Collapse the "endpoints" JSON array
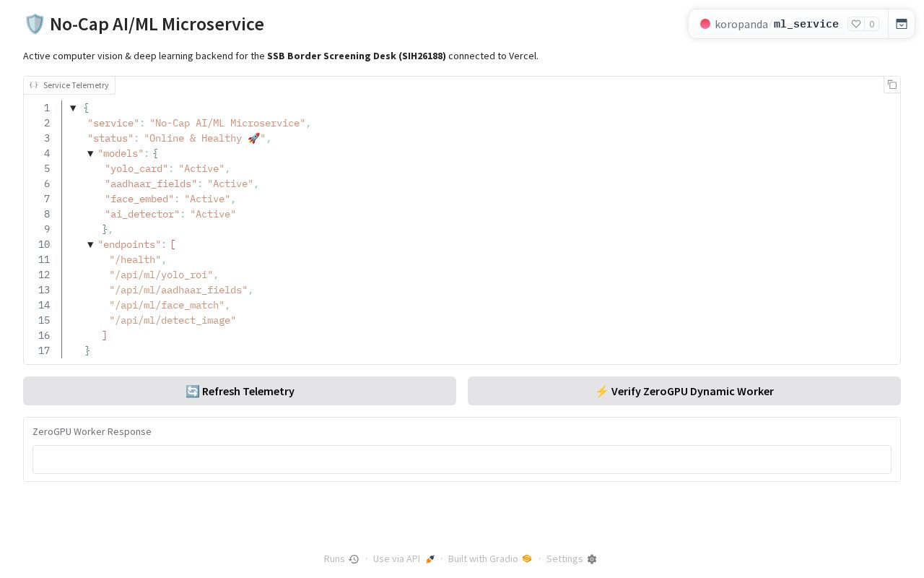Image resolution: width=924 pixels, height=578 pixels. coord(90,244)
